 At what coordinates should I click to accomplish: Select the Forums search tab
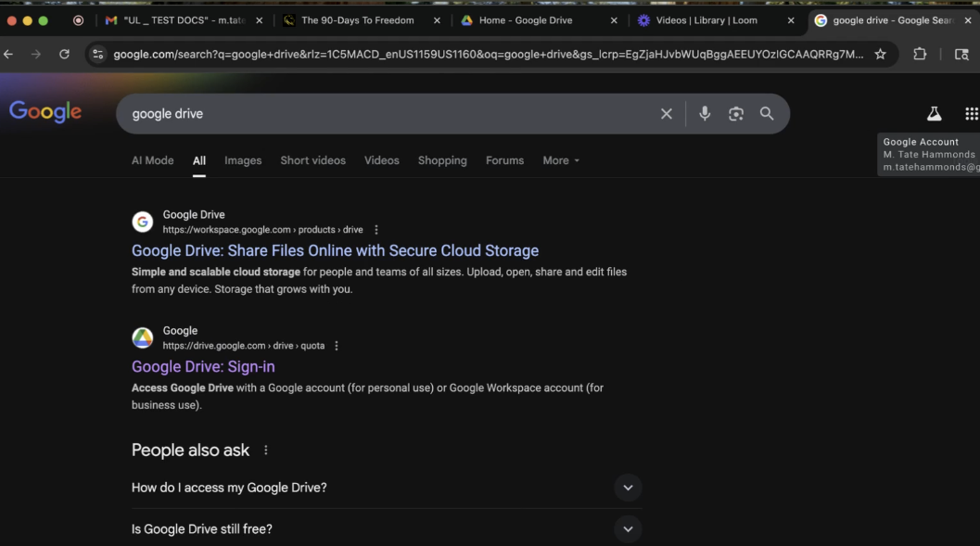tap(505, 160)
